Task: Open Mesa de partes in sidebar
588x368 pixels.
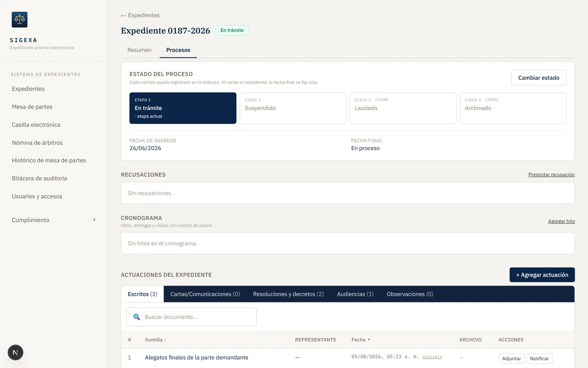Action: (x=32, y=107)
